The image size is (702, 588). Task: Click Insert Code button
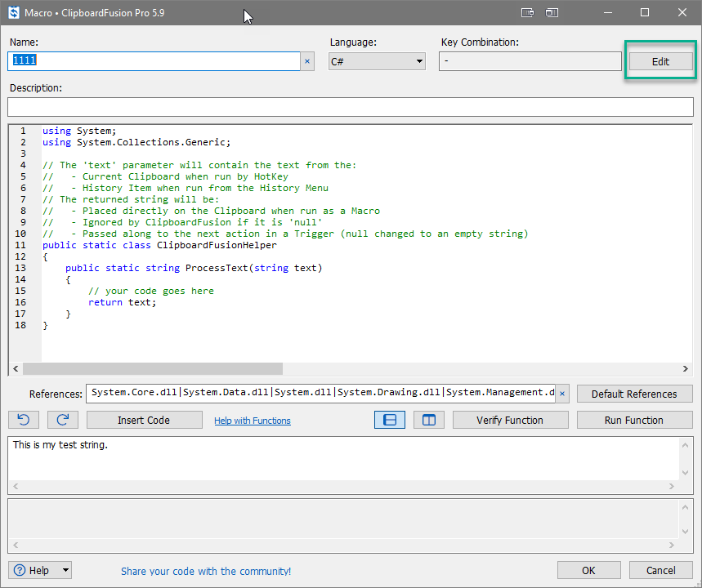coord(144,420)
